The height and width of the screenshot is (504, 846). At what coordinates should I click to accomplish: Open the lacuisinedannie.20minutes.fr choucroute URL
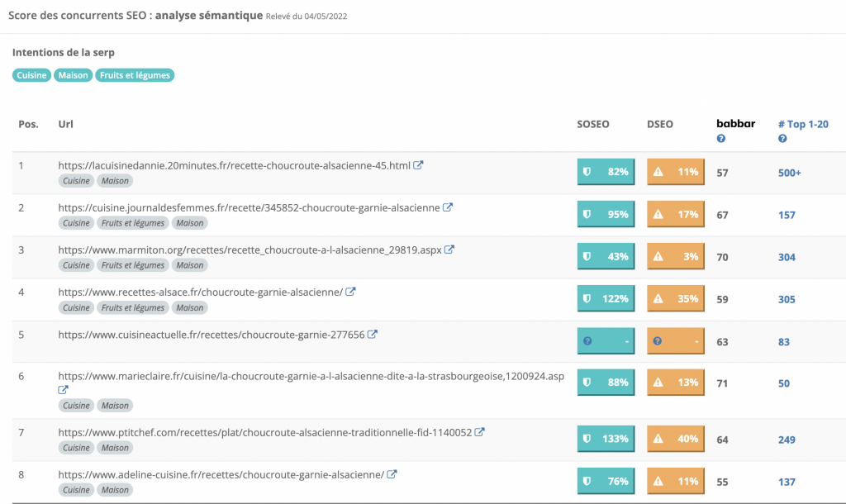pos(234,166)
